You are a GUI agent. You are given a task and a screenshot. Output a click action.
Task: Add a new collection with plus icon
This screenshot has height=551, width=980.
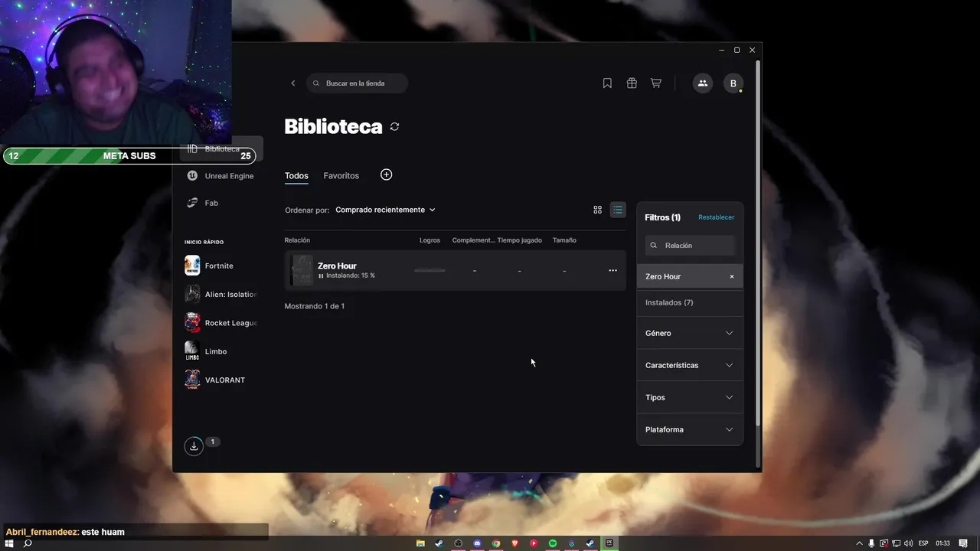(x=387, y=175)
